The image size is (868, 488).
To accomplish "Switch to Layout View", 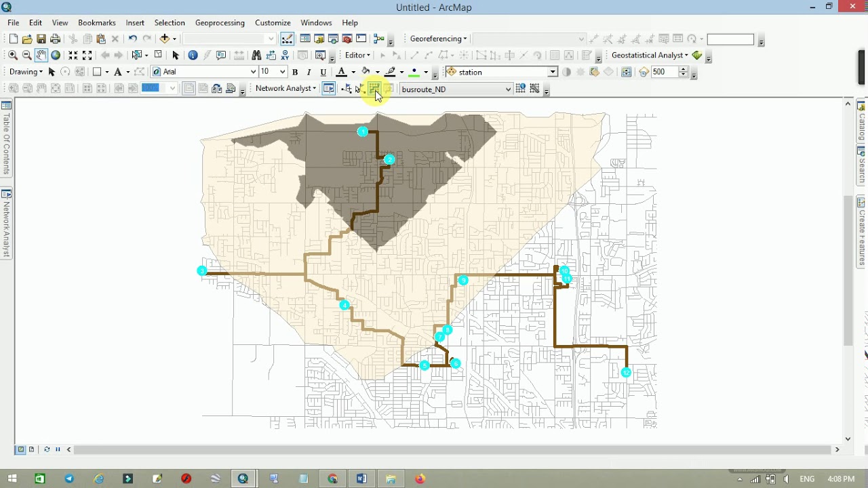I will [x=31, y=449].
